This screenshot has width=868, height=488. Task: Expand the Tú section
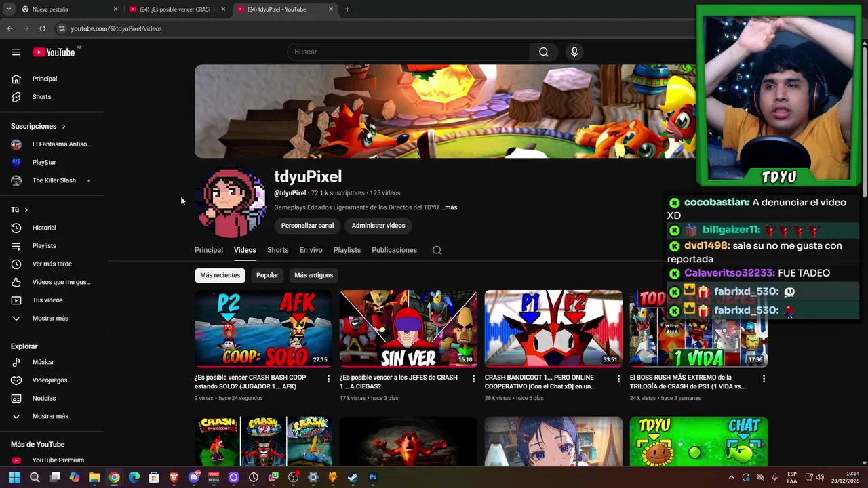(20, 210)
